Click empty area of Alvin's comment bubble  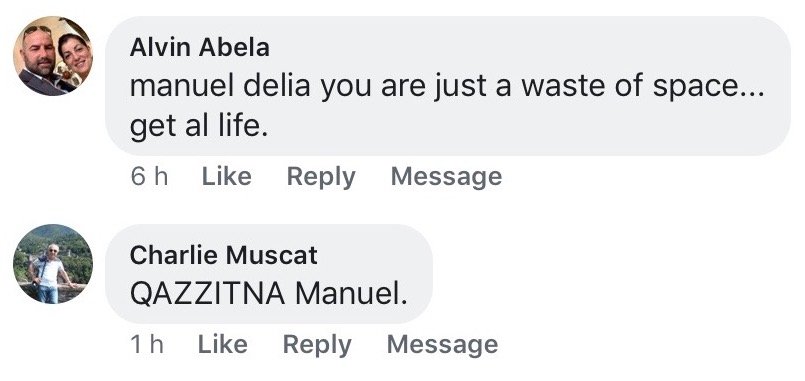point(513,128)
